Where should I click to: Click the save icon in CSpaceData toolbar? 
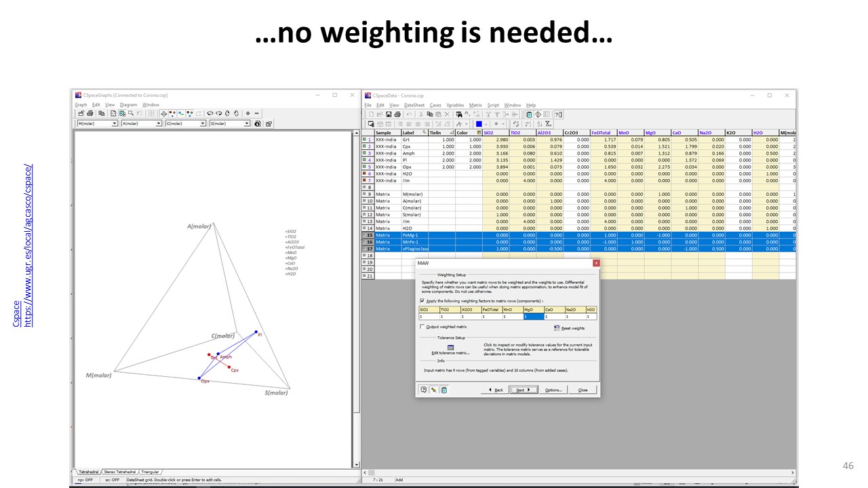389,115
